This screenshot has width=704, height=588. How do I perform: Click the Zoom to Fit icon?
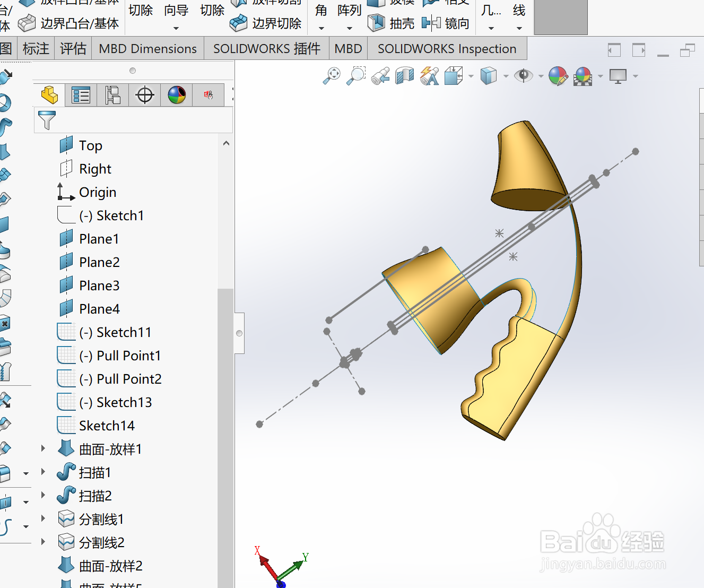tap(332, 76)
